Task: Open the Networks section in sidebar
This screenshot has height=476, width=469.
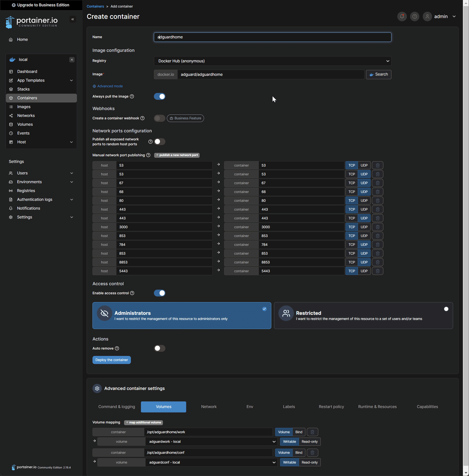Action: pos(26,115)
